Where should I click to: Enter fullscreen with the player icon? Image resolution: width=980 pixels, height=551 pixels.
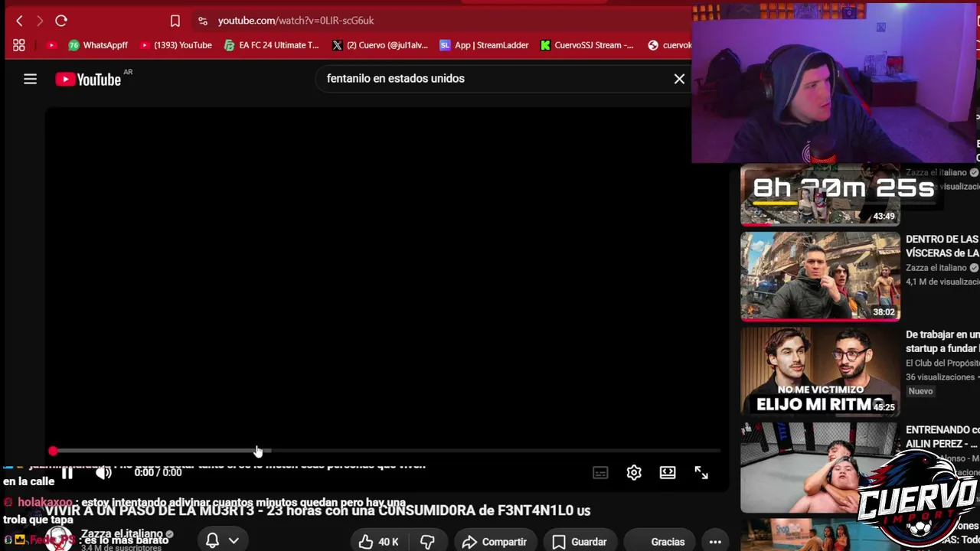(701, 473)
